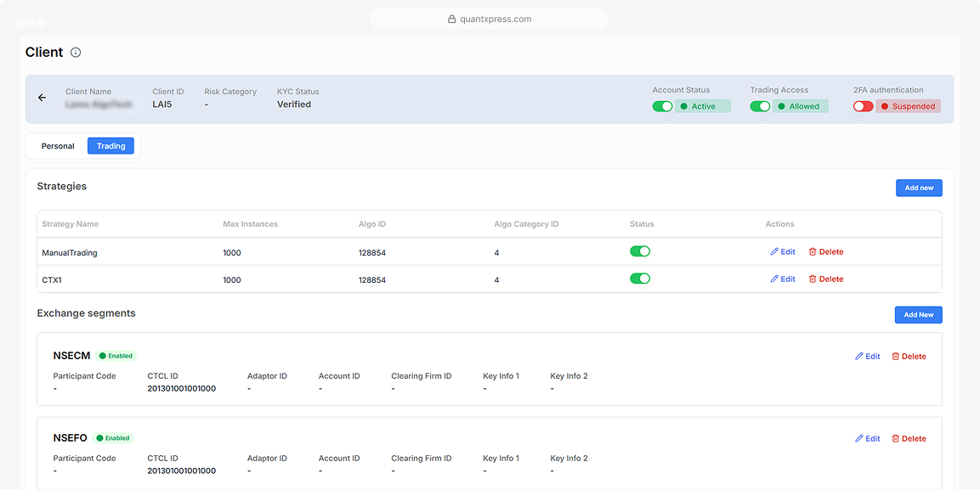Click the trash icon in CTX1 row
The image size is (980, 490).
click(813, 279)
